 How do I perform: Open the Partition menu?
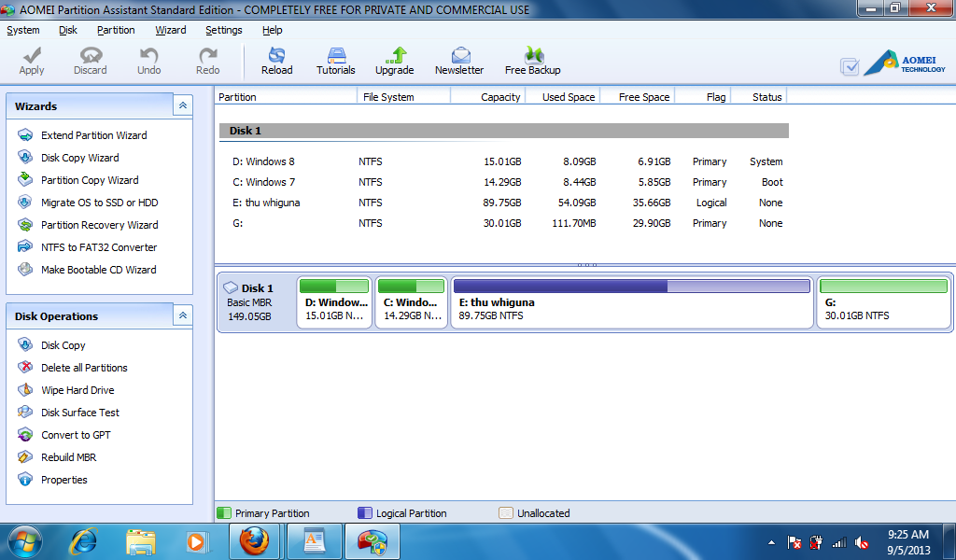coord(116,30)
